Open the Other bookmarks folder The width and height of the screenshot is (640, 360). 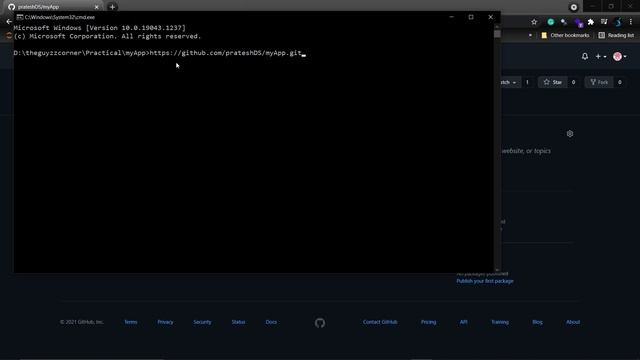[x=565, y=36]
